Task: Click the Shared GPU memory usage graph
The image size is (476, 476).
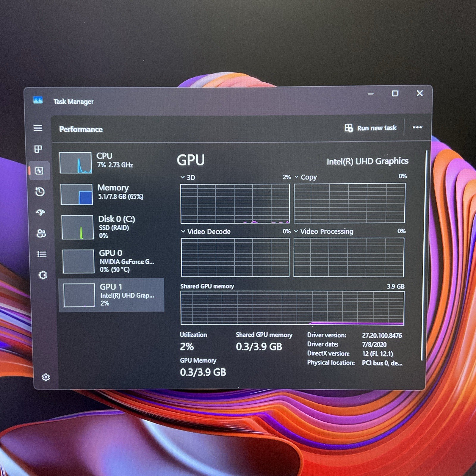Action: click(292, 308)
